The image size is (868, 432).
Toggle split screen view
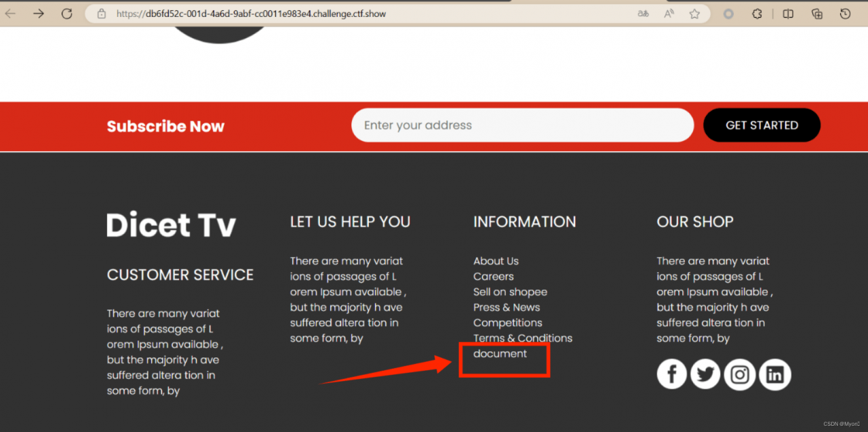click(x=788, y=14)
